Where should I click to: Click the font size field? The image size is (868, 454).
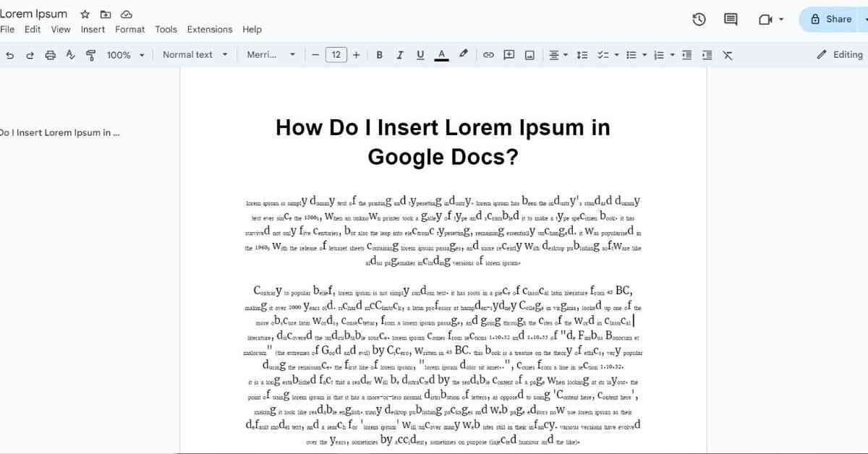[336, 55]
